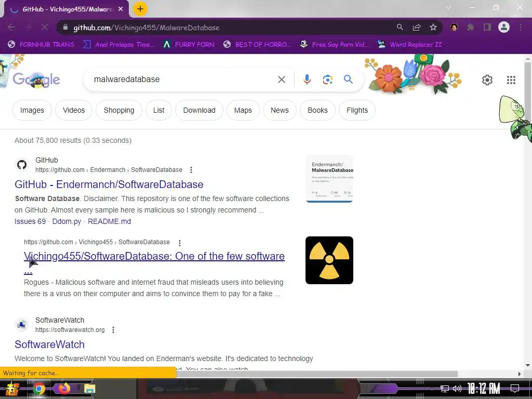Open the Extensions puzzle icon

coord(471,27)
